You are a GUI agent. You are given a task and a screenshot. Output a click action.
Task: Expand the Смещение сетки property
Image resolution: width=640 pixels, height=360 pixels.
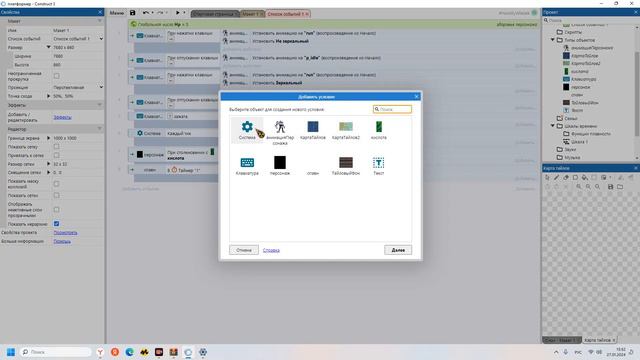coord(49,172)
